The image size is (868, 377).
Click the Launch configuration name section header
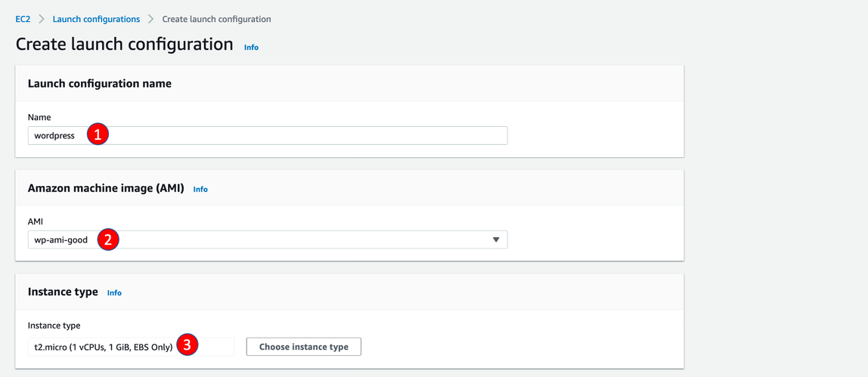100,84
